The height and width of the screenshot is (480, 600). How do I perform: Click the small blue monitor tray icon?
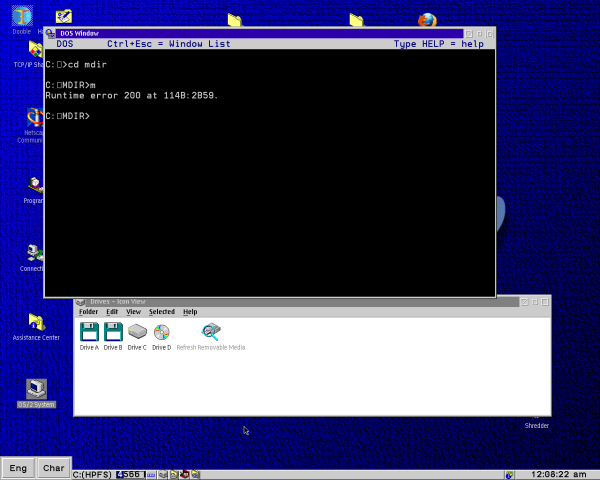[151, 475]
